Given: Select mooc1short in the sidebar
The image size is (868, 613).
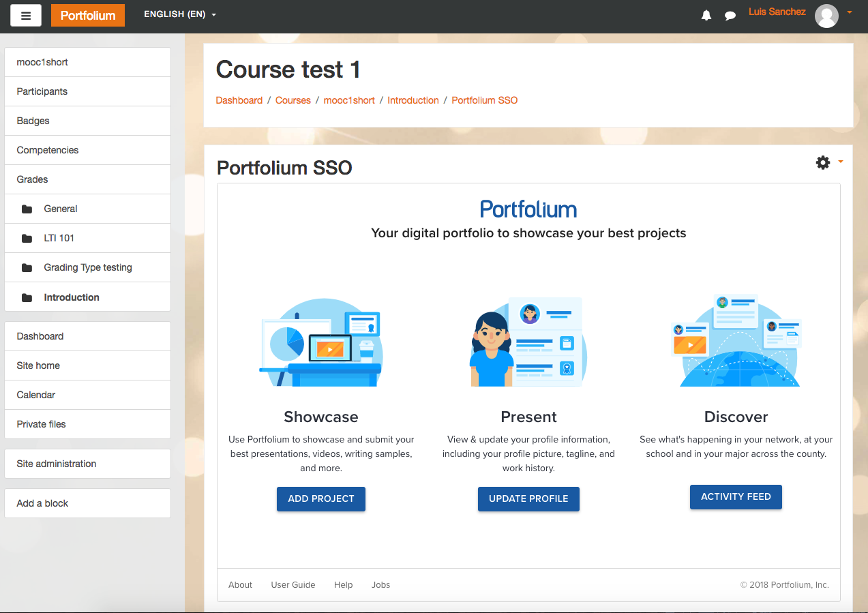Looking at the screenshot, I should pyautogui.click(x=87, y=62).
